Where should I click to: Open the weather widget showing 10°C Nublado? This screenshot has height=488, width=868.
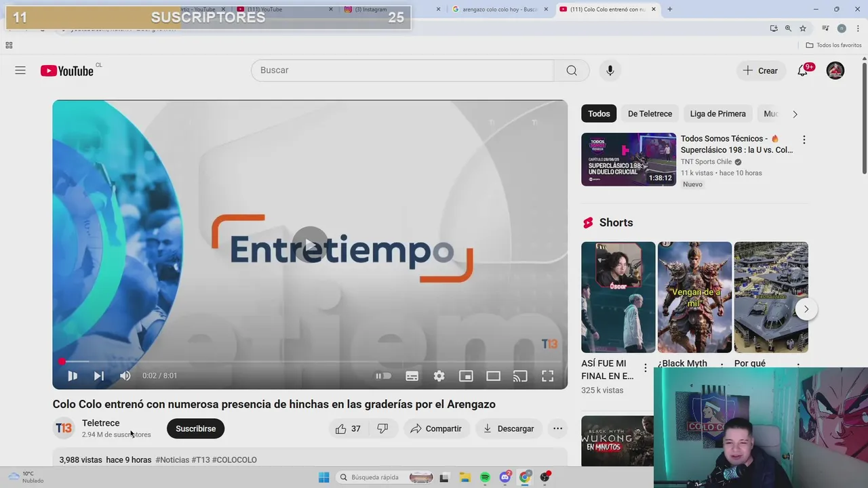tap(26, 477)
